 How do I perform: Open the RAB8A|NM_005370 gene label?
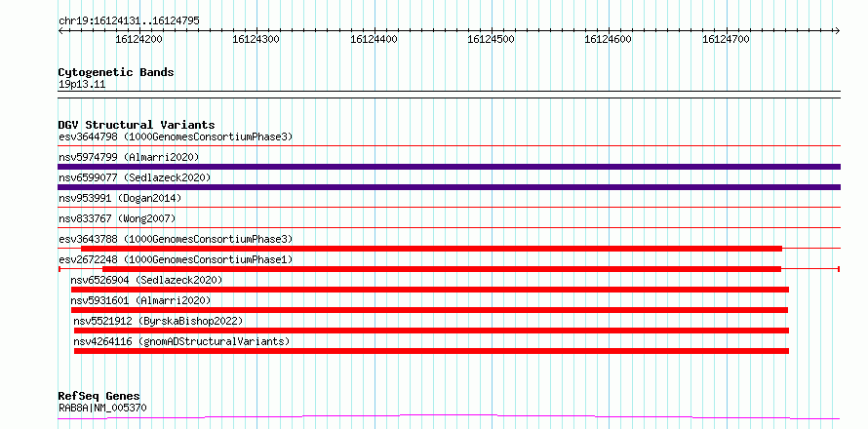tap(102, 409)
